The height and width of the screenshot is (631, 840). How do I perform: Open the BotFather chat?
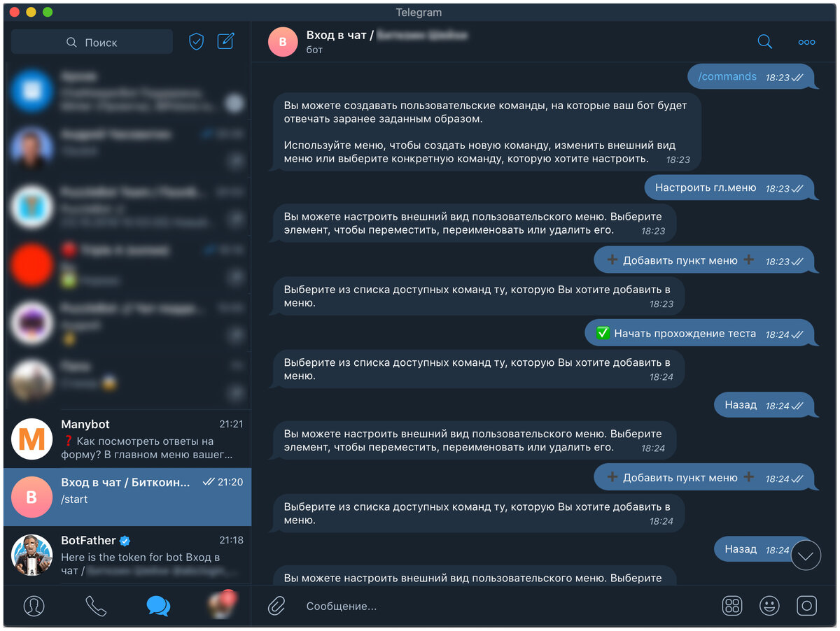coord(127,555)
